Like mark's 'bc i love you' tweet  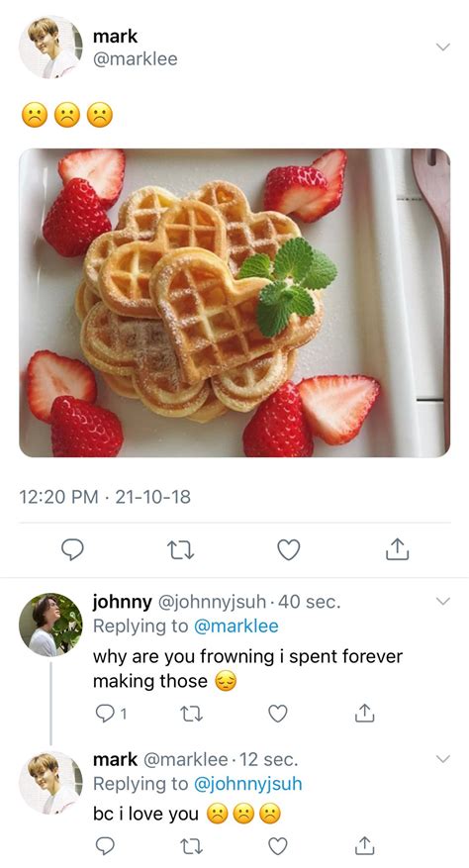(x=278, y=846)
